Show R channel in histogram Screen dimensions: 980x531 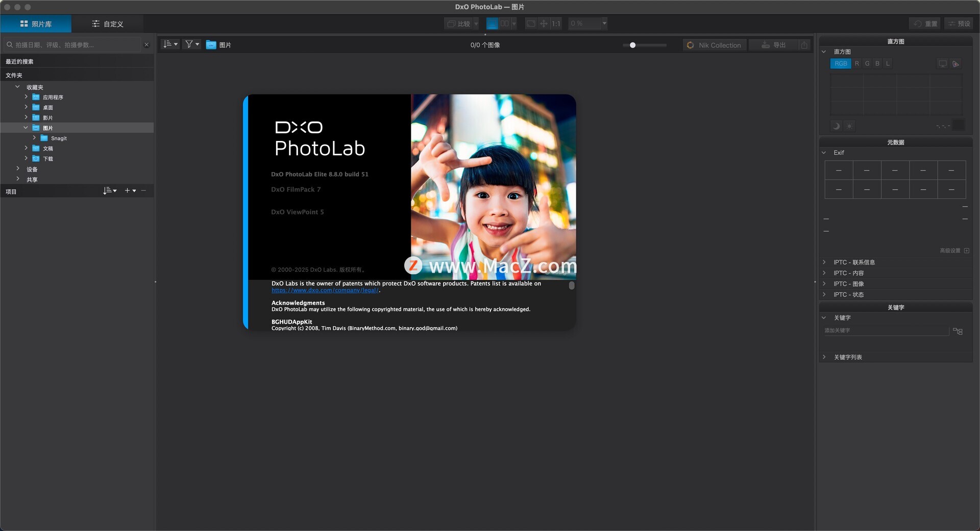point(857,64)
